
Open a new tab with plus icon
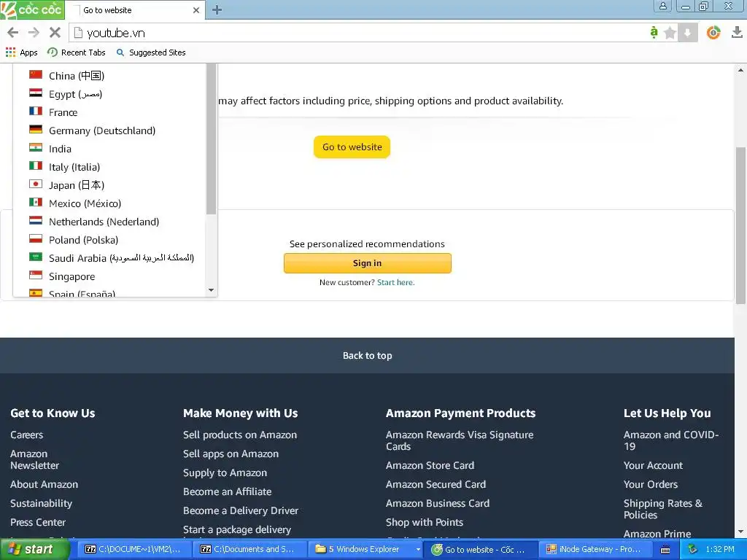(217, 9)
